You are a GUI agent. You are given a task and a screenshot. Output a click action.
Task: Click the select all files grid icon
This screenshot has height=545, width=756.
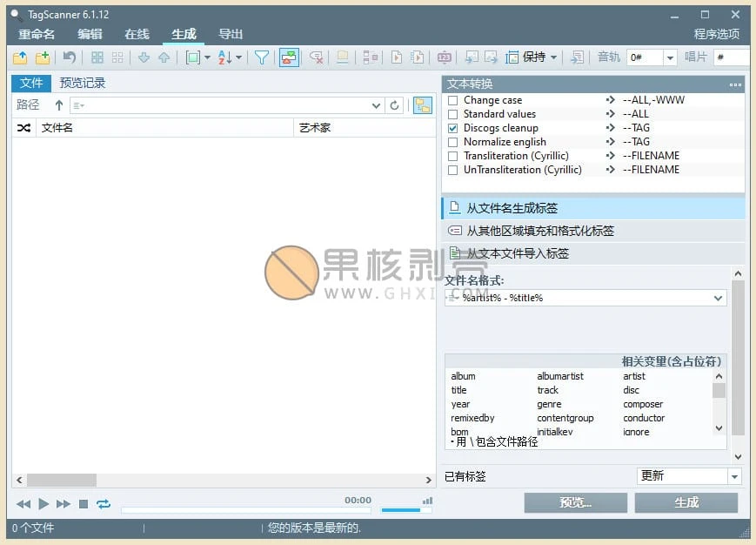coord(97,57)
